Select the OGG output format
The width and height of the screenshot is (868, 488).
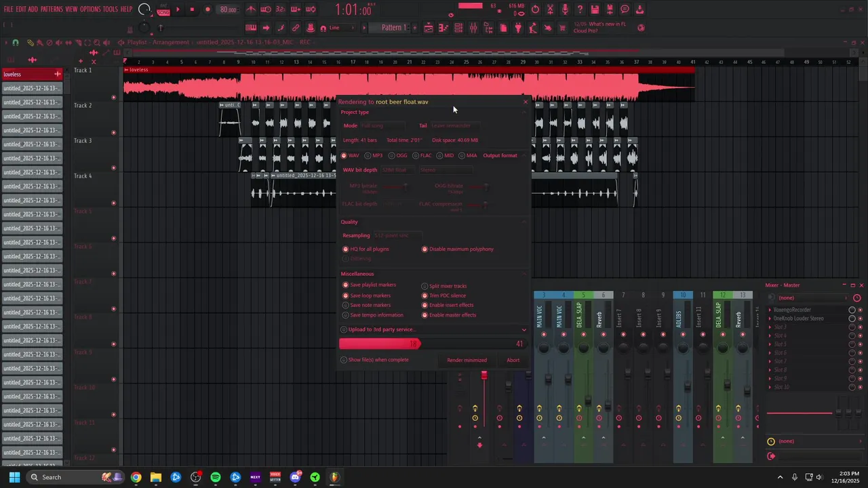point(398,156)
